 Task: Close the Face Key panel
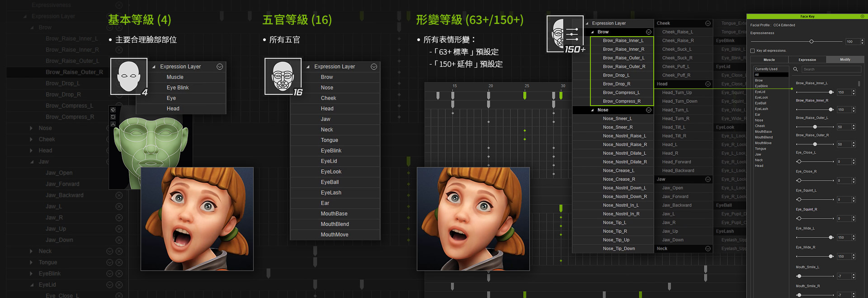point(862,16)
